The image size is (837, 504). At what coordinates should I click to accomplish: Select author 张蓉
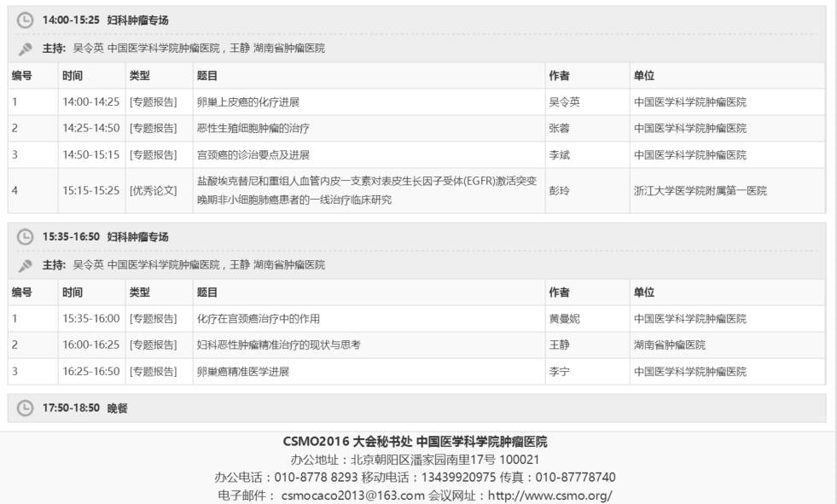point(560,129)
